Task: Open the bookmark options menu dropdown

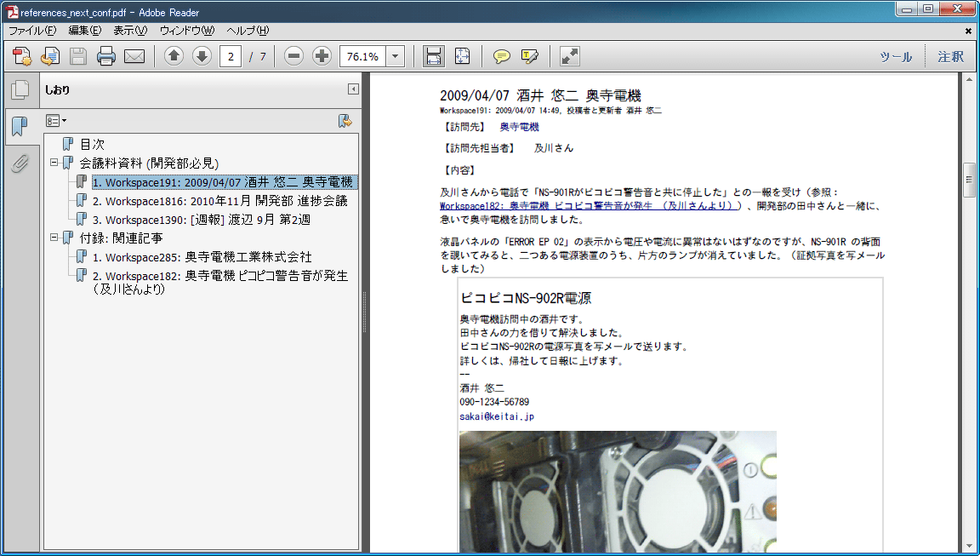Action: tap(56, 121)
